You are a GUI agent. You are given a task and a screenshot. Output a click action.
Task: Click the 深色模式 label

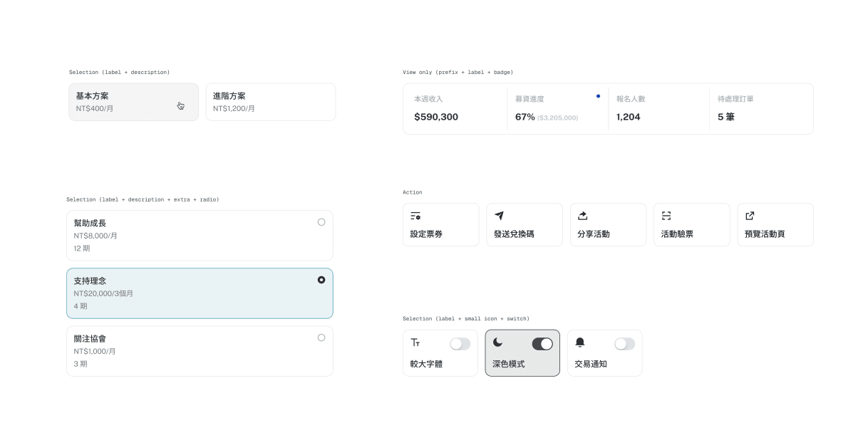509,364
